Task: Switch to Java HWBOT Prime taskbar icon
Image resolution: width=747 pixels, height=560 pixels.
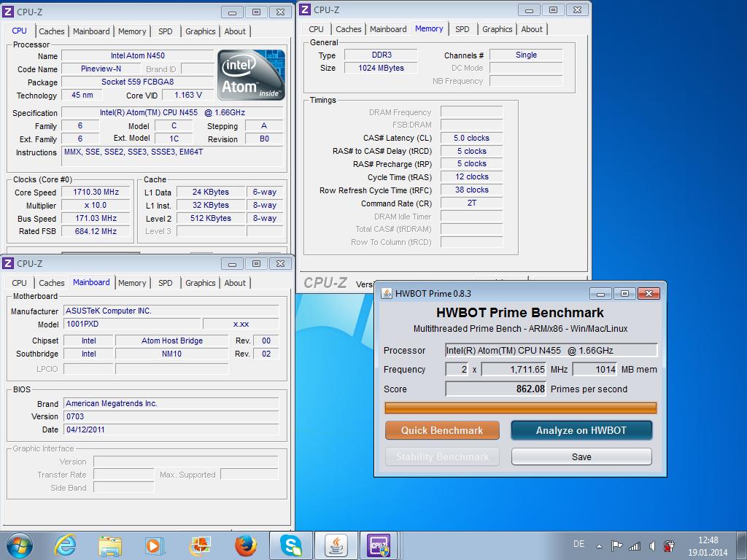Action: pyautogui.click(x=336, y=545)
